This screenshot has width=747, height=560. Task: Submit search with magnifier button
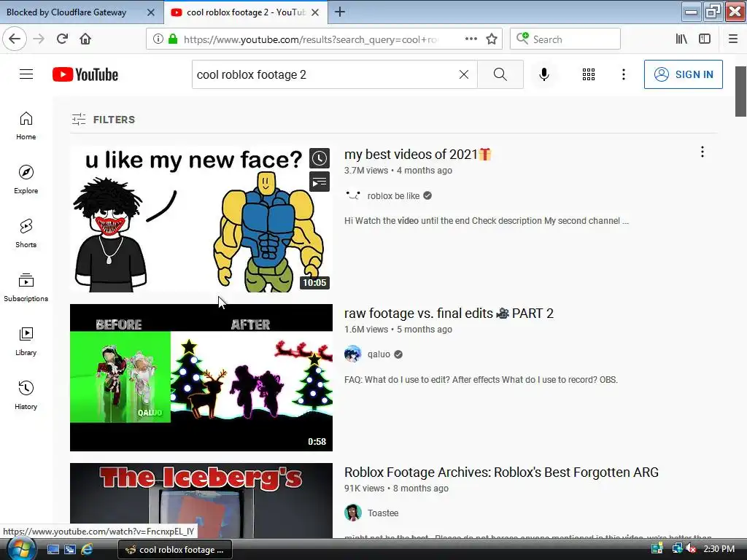pos(500,74)
